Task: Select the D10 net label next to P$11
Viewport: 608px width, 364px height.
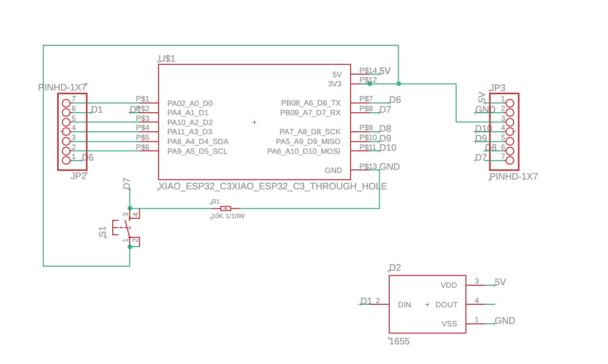Action: tap(388, 148)
